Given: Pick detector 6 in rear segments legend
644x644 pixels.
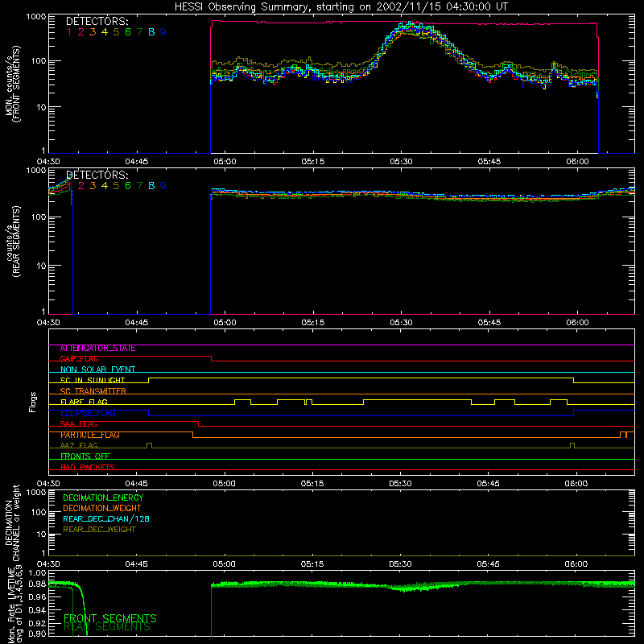Looking at the screenshot, I should coord(128,186).
